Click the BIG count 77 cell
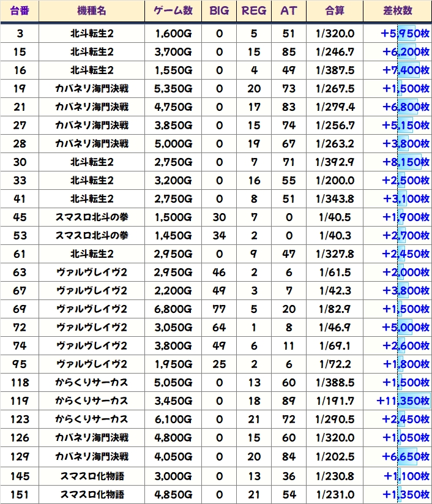Screen dimensions: 432x504 click(x=219, y=309)
